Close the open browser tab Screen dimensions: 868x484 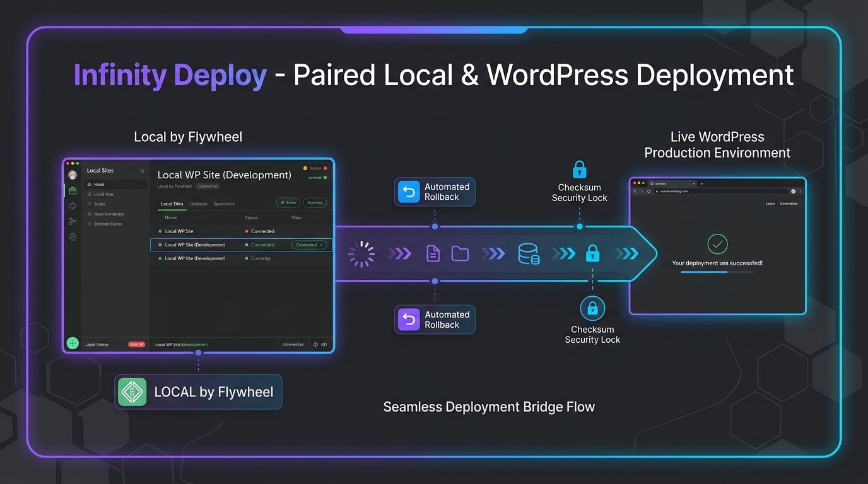(693, 183)
